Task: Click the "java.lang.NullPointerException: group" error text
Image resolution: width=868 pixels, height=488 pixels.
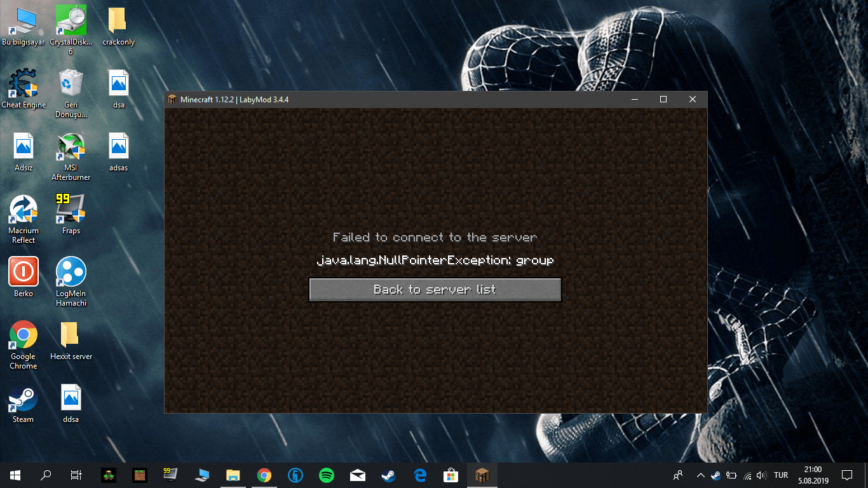Action: point(435,261)
